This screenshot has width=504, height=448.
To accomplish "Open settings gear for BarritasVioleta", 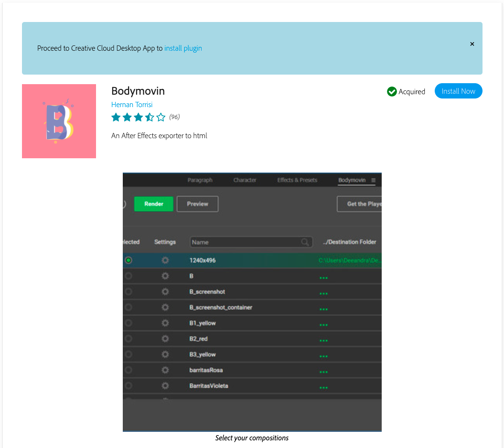I will pyautogui.click(x=165, y=386).
